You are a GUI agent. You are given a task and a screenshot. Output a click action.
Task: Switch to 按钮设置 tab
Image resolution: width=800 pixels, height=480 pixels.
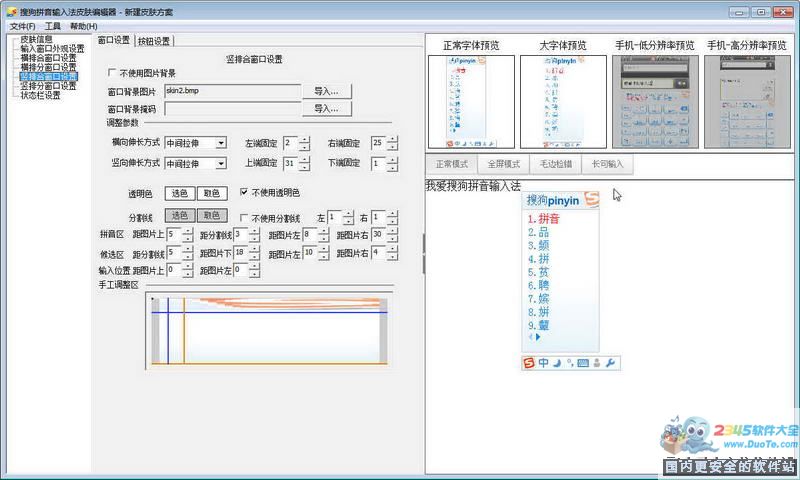pyautogui.click(x=154, y=41)
